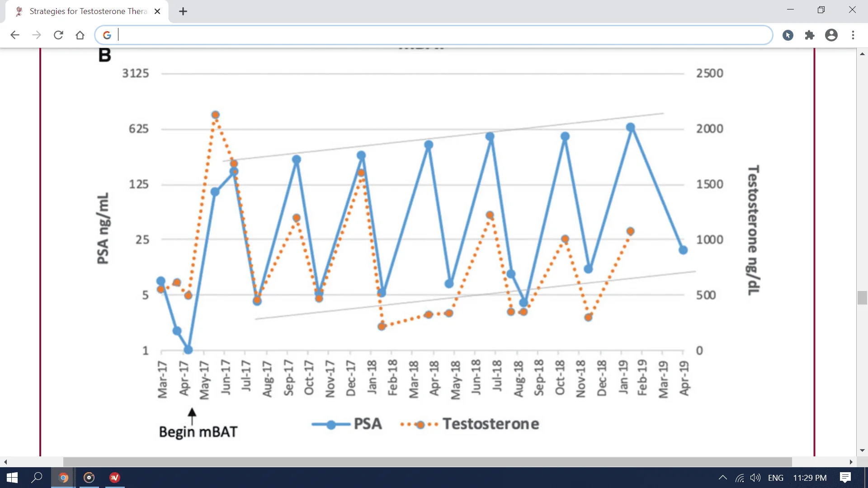Click the Testosterone legend entry
Screen dimensions: 868x488
pos(470,424)
